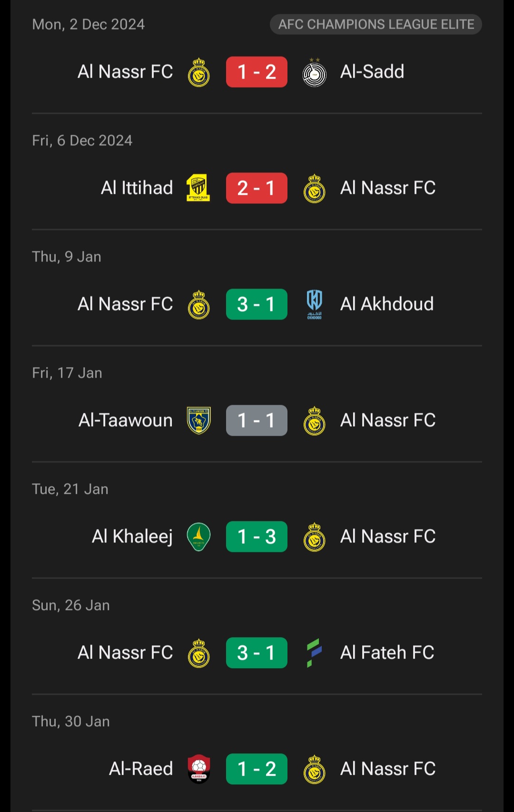Image resolution: width=514 pixels, height=812 pixels.
Task: Open the 1 - 3 Al Khaleej result
Action: pos(257,537)
